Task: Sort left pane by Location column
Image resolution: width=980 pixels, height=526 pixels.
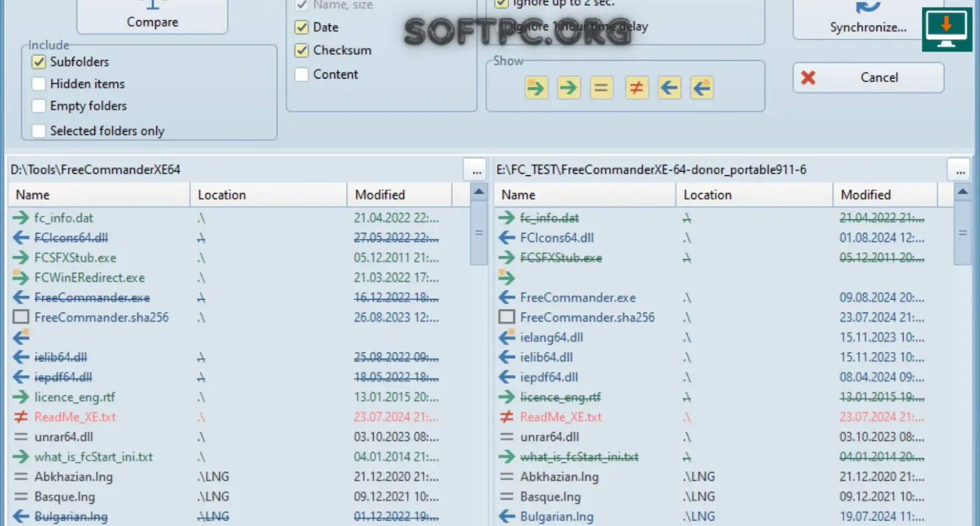Action: (x=268, y=195)
